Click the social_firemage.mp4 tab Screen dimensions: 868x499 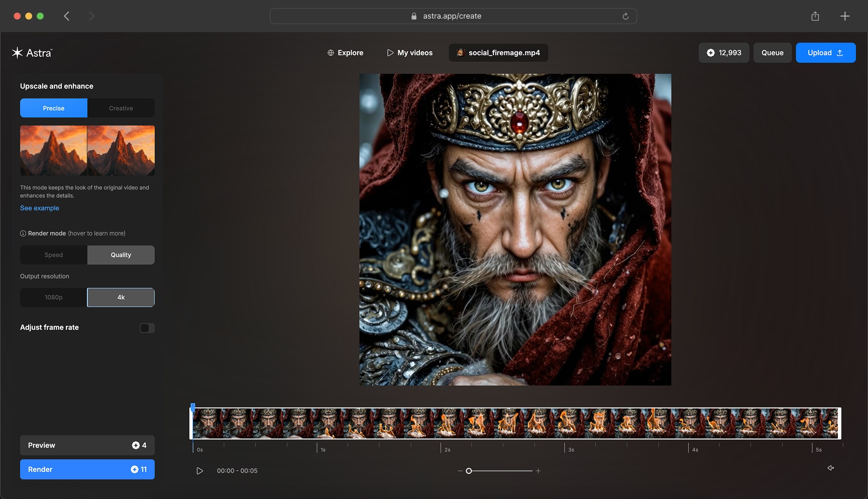coord(498,53)
